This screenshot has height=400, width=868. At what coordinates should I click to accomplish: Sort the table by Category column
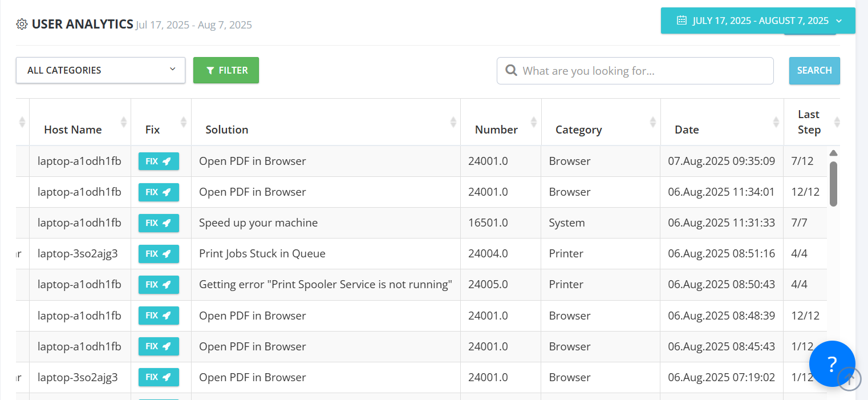coord(653,122)
